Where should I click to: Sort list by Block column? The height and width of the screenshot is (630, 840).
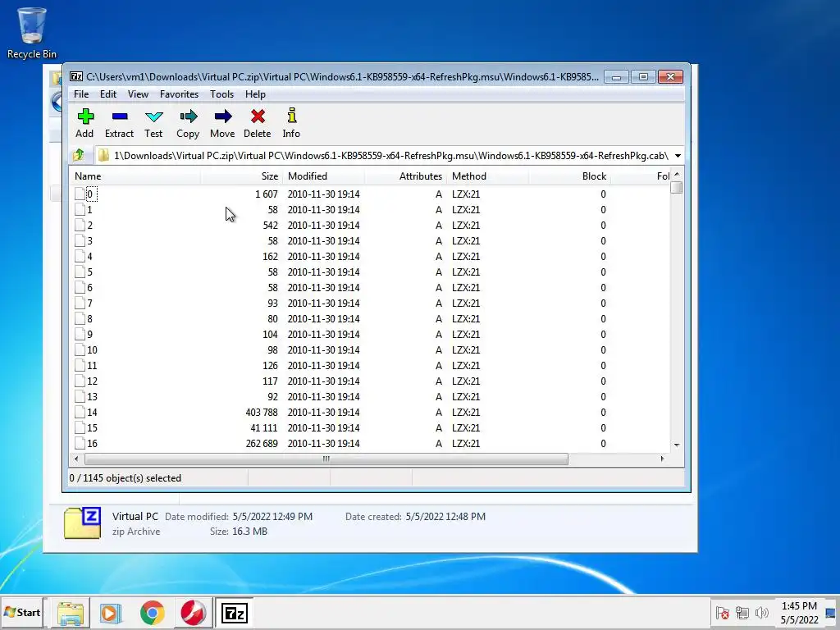[569, 176]
